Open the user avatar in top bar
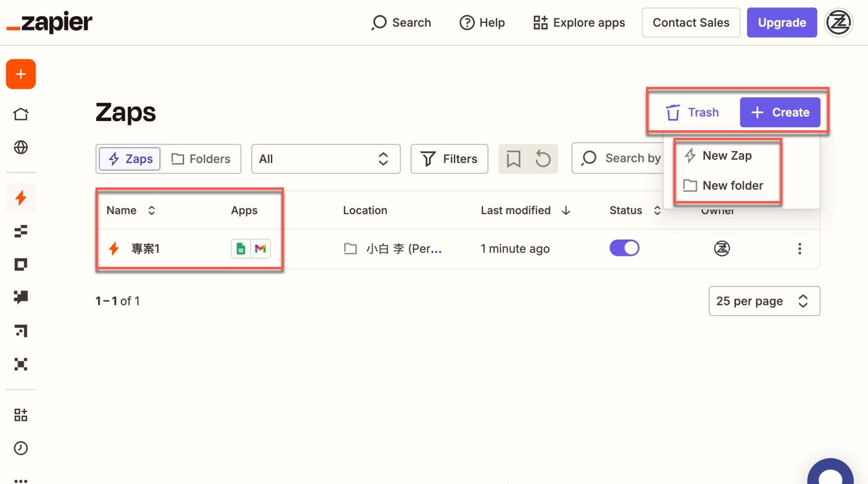This screenshot has width=868, height=484. (x=839, y=23)
